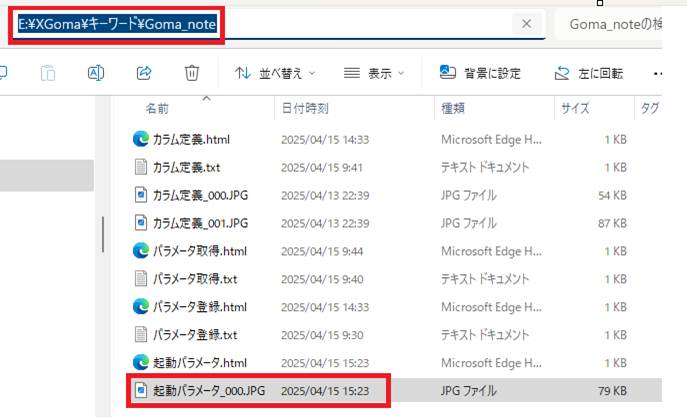Sort by サイズ column header
Screen dimensions: 687x420
(575, 108)
